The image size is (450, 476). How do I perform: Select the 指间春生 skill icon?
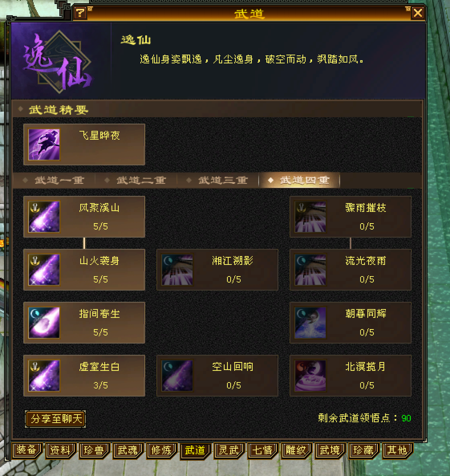click(x=44, y=323)
